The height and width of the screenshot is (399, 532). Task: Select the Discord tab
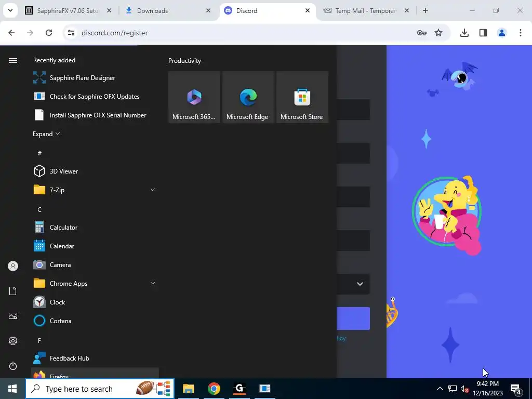click(267, 11)
